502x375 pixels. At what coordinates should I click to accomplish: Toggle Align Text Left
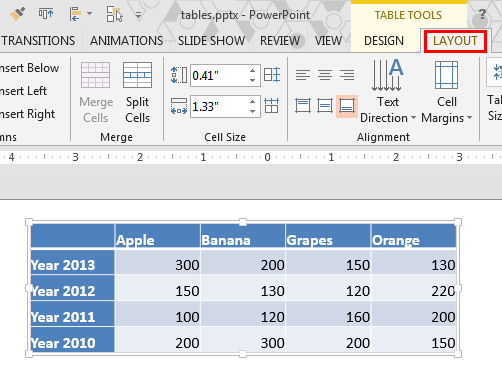(x=303, y=75)
